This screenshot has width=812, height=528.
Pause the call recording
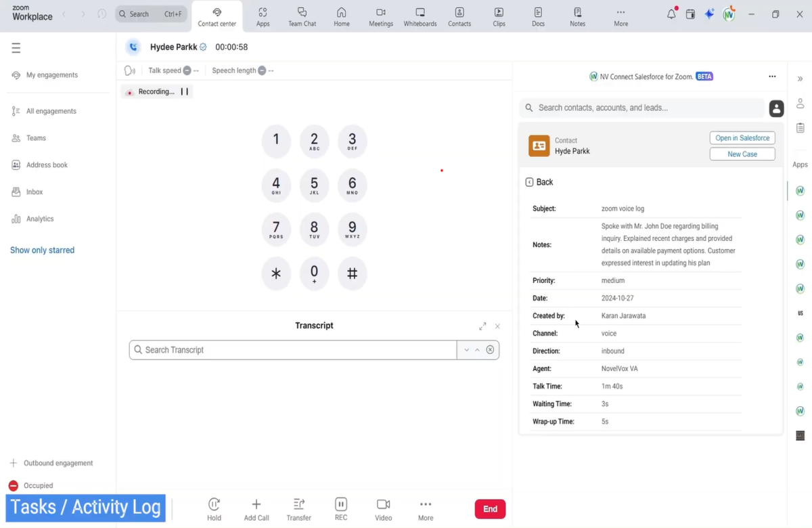[x=184, y=91]
